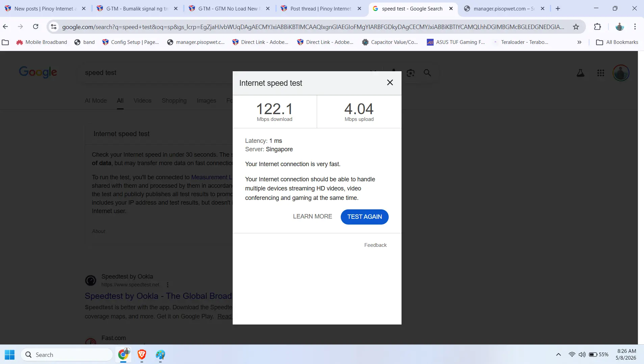
Task: Click search by image camera icon
Action: [410, 73]
